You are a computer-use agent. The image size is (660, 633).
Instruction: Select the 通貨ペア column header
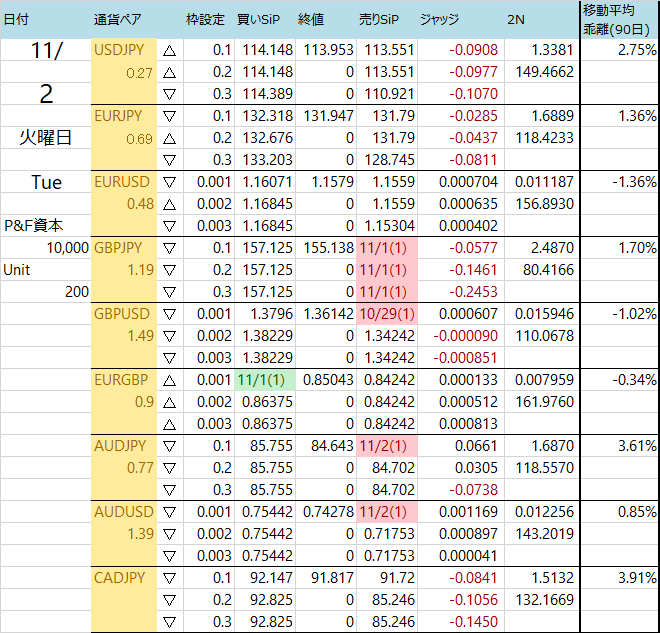click(x=117, y=19)
